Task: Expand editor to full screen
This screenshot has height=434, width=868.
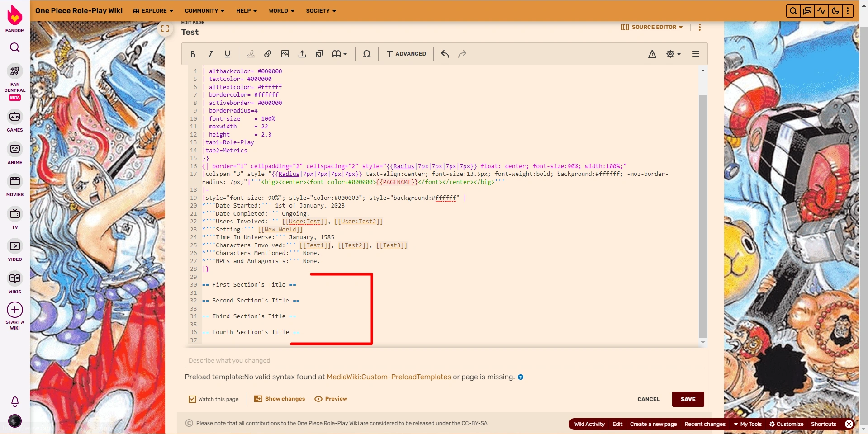Action: (165, 28)
